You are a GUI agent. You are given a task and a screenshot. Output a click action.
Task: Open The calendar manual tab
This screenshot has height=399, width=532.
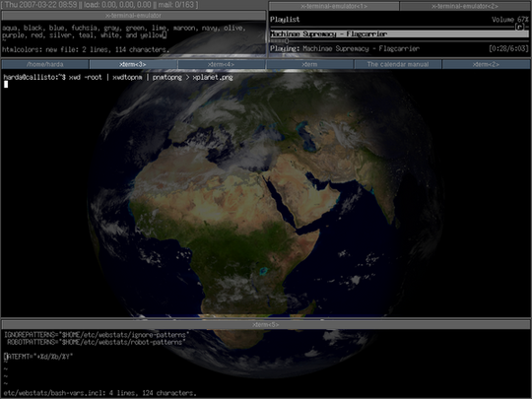tap(398, 64)
